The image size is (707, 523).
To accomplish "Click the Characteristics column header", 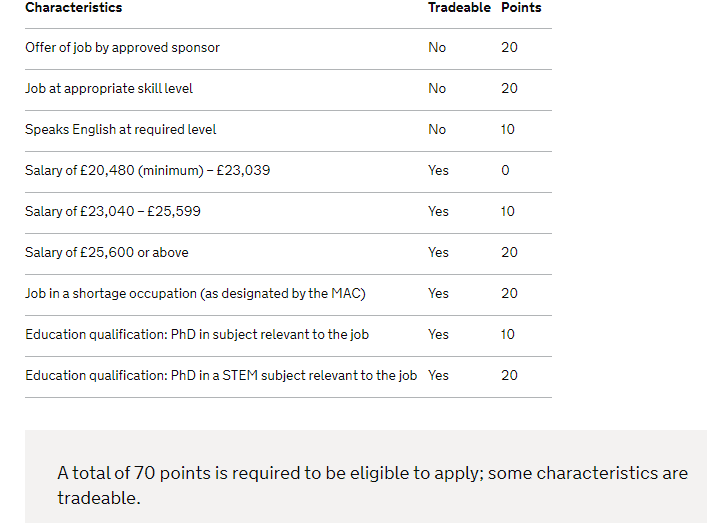I will [x=73, y=8].
